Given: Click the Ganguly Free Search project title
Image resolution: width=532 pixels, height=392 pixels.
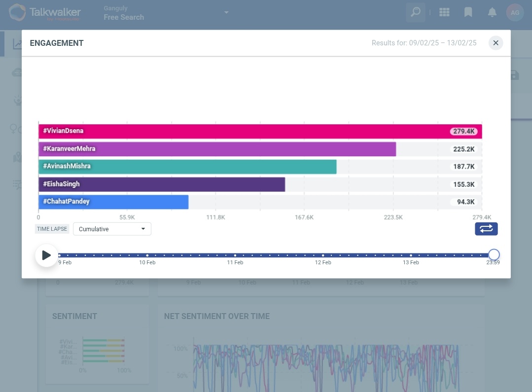Looking at the screenshot, I should click(124, 13).
